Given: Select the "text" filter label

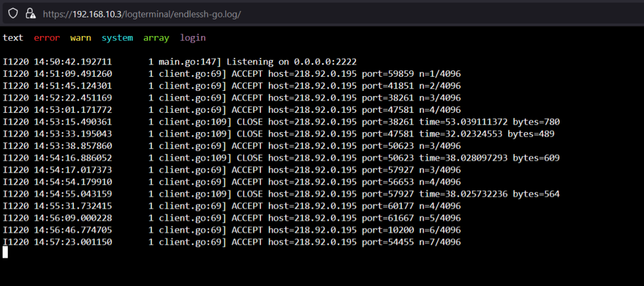Looking at the screenshot, I should 13,38.
